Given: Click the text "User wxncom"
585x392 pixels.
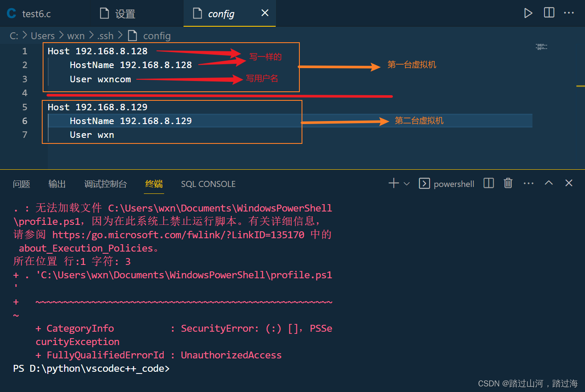Looking at the screenshot, I should tap(100, 79).
